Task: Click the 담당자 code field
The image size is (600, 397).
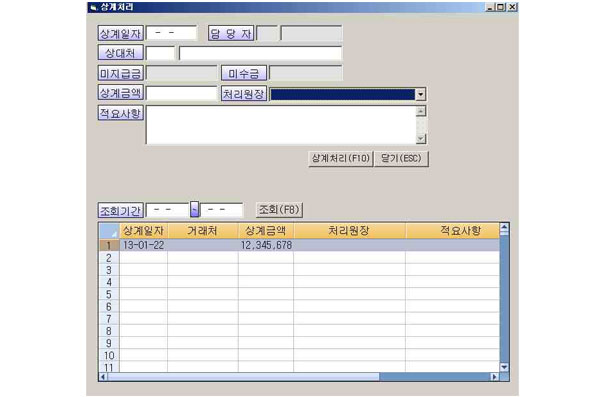Action: coord(267,33)
